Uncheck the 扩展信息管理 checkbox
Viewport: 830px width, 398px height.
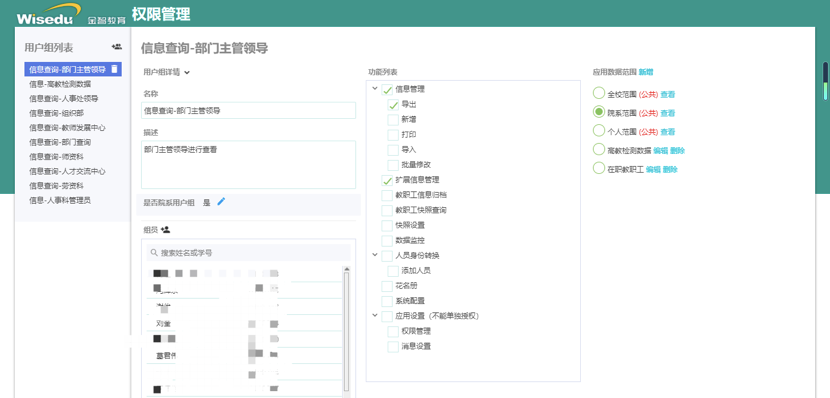(x=387, y=180)
